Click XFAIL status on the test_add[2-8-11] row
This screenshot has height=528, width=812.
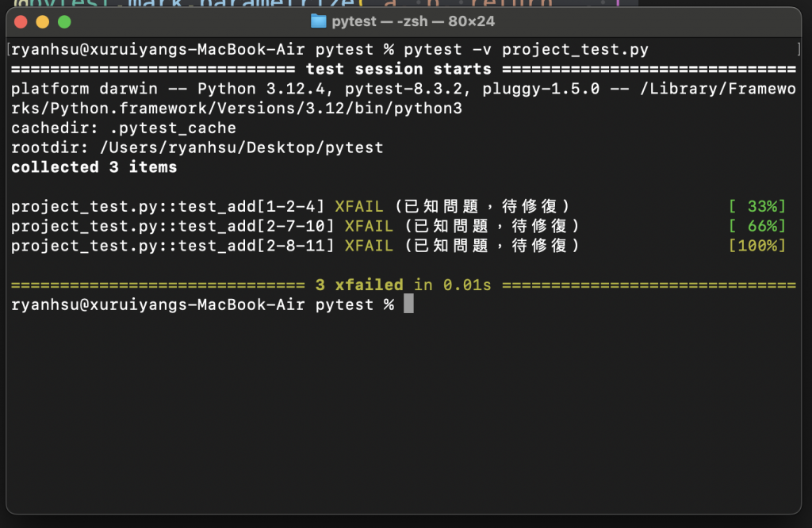pyautogui.click(x=369, y=246)
